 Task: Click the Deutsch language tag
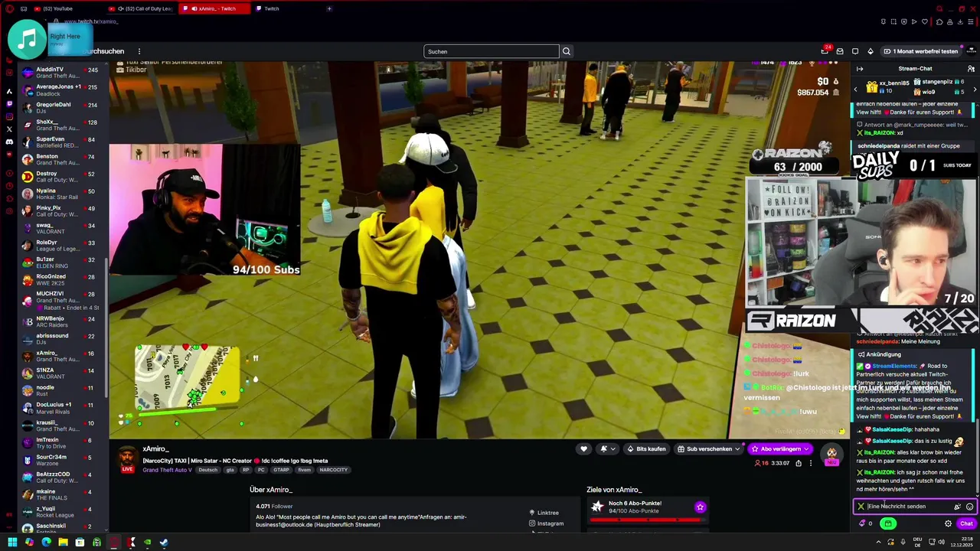click(x=208, y=470)
